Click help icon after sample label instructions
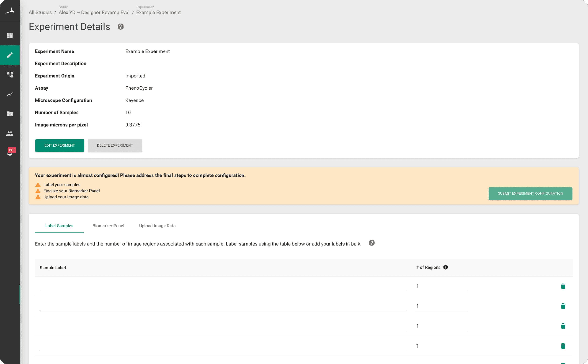The image size is (588, 364). tap(372, 243)
